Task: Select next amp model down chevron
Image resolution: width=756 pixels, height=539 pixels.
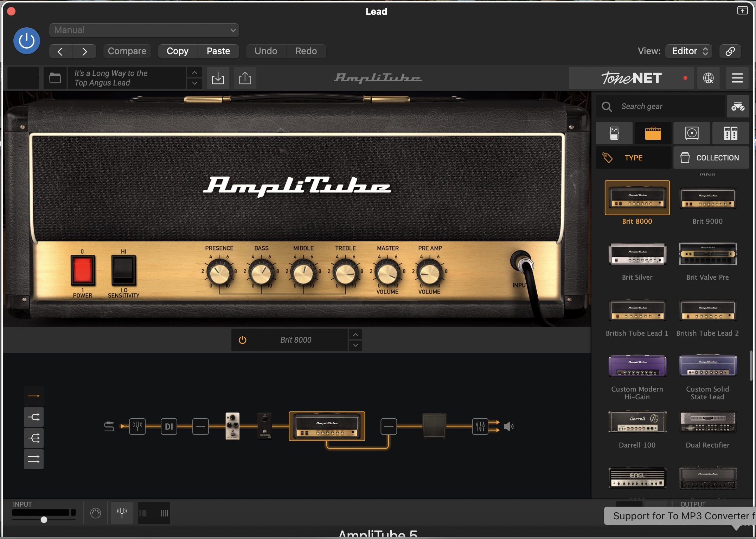Action: tap(355, 345)
